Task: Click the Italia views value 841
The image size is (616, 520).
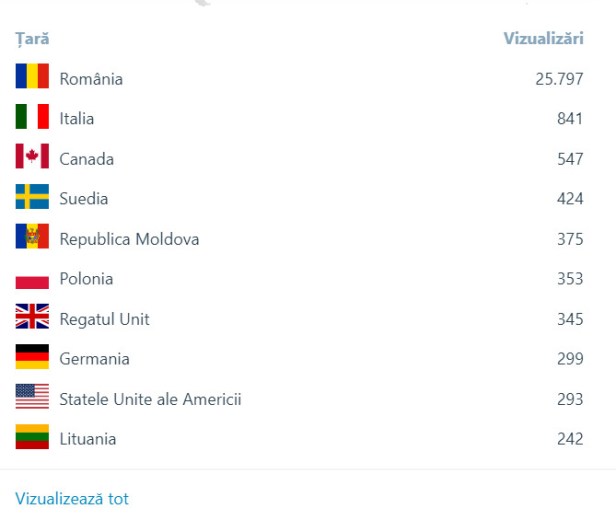Action: 570,118
